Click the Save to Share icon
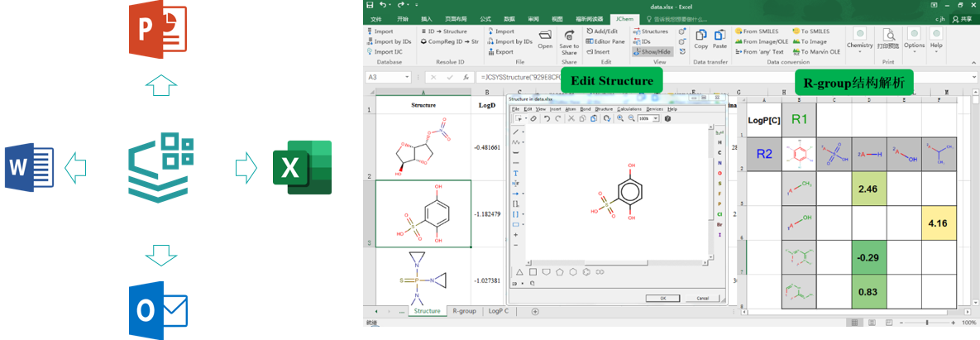The height and width of the screenshot is (340, 980). point(569,39)
